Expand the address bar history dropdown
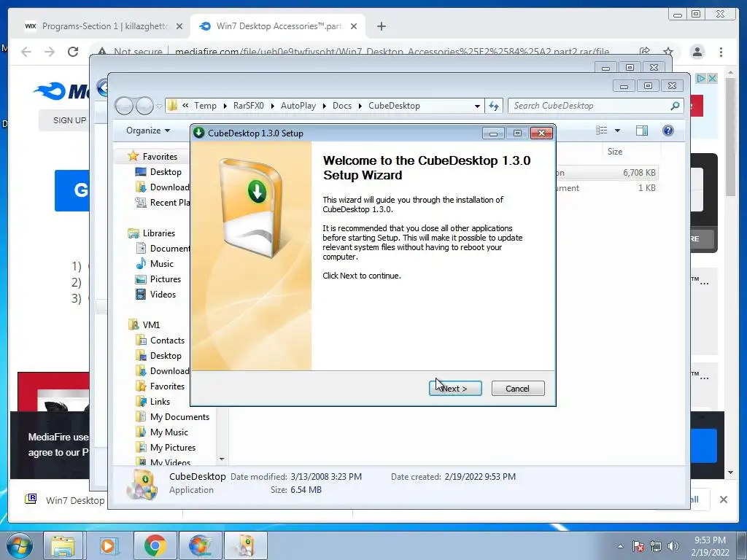 tap(477, 106)
